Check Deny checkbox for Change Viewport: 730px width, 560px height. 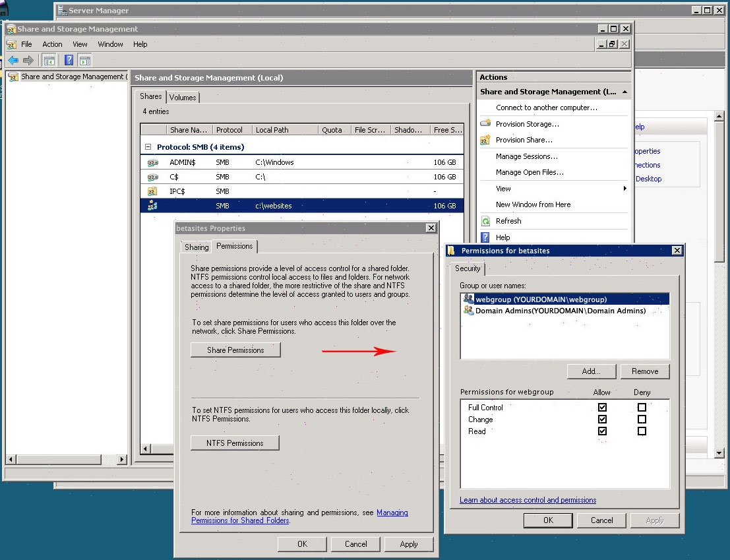pyautogui.click(x=642, y=419)
